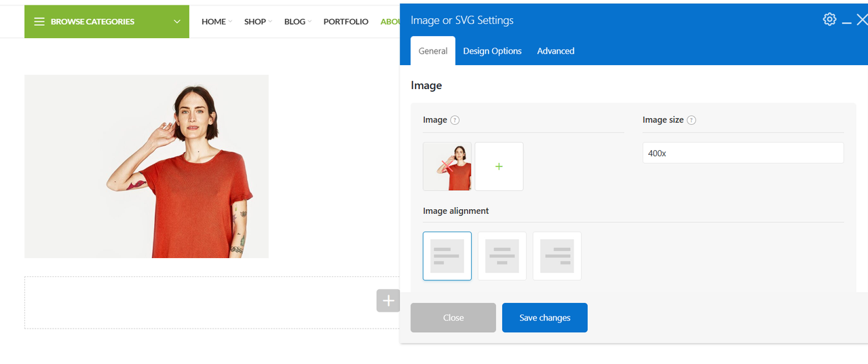Expand the Browse Categories dropdown chevron
Image resolution: width=868 pixels, height=364 pixels.
pyautogui.click(x=177, y=22)
